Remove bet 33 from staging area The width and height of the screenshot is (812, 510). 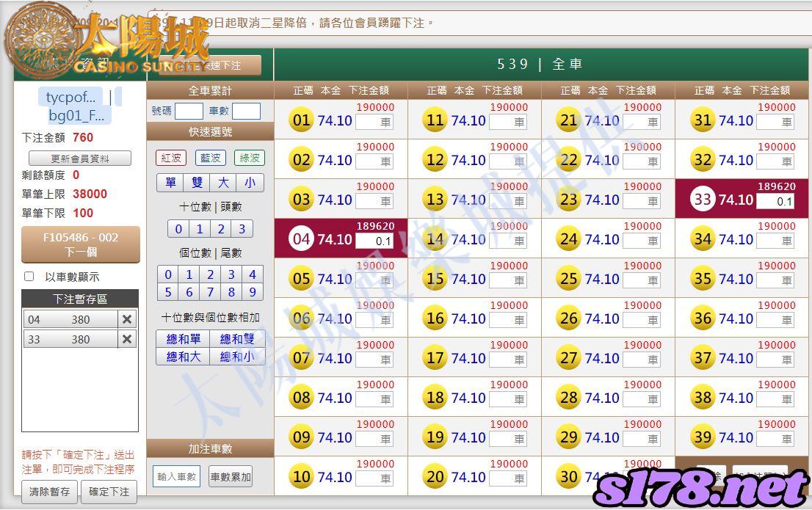point(127,339)
